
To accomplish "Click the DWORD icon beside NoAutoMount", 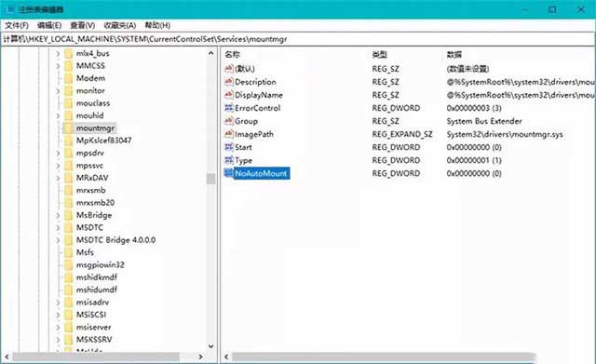I will [228, 173].
